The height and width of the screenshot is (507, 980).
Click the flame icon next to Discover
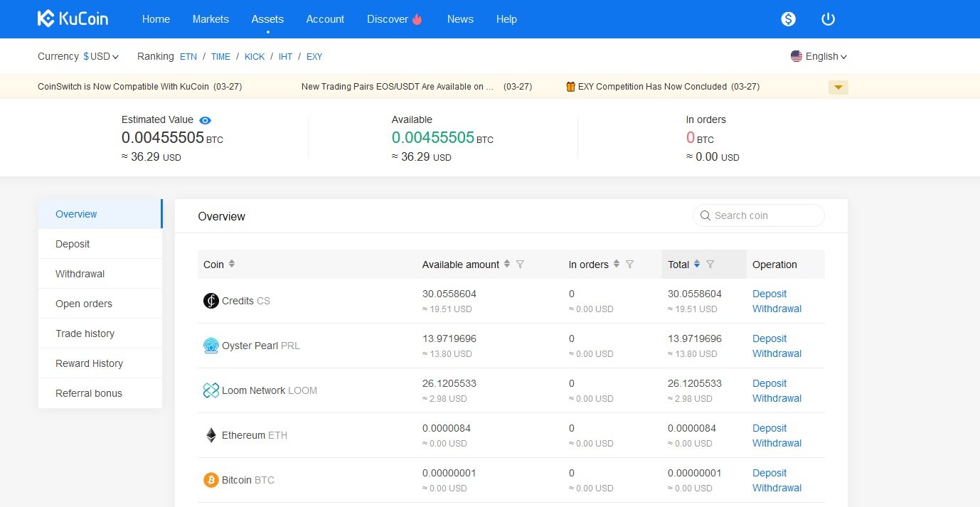pyautogui.click(x=417, y=19)
